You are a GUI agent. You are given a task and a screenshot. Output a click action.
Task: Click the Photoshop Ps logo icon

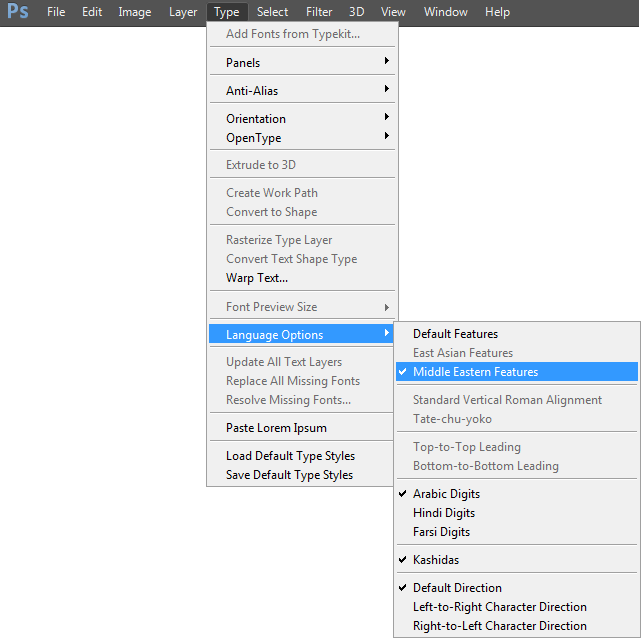tap(18, 12)
